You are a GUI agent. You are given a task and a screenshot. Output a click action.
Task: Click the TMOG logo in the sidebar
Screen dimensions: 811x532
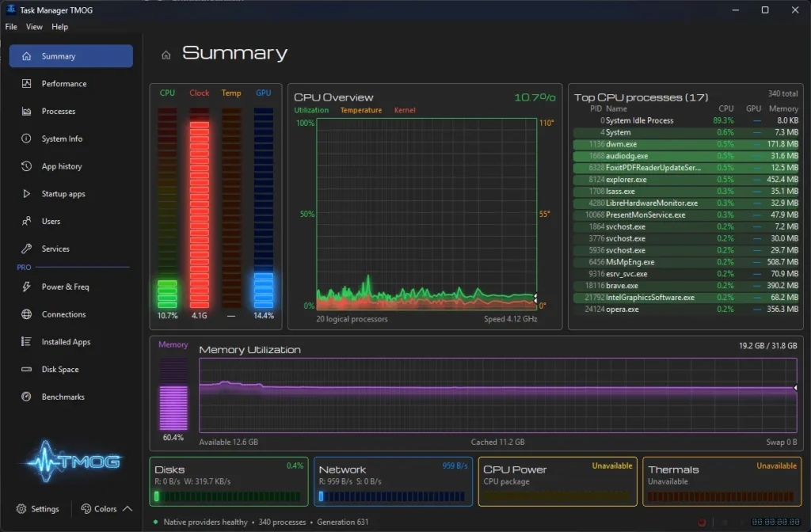[72, 462]
